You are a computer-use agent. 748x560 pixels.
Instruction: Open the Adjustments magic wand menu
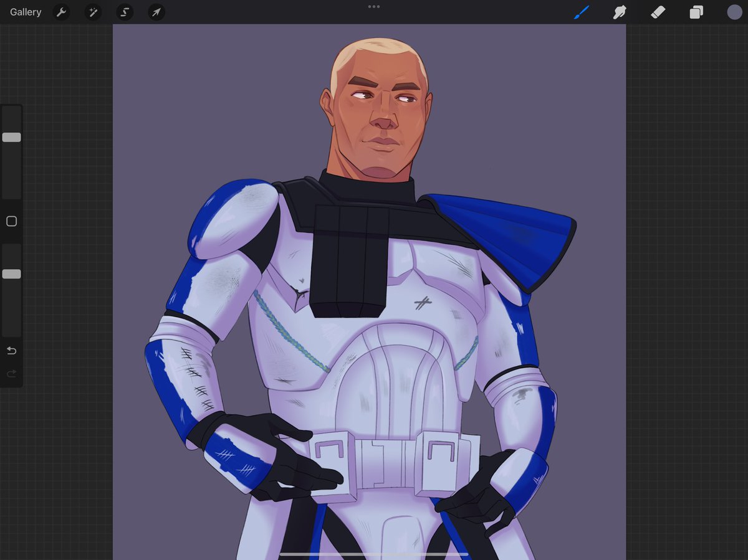tap(93, 12)
